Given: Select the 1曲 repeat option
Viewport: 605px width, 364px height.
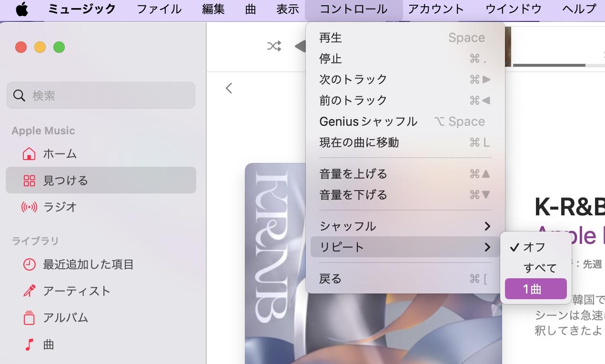Looking at the screenshot, I should pyautogui.click(x=536, y=289).
